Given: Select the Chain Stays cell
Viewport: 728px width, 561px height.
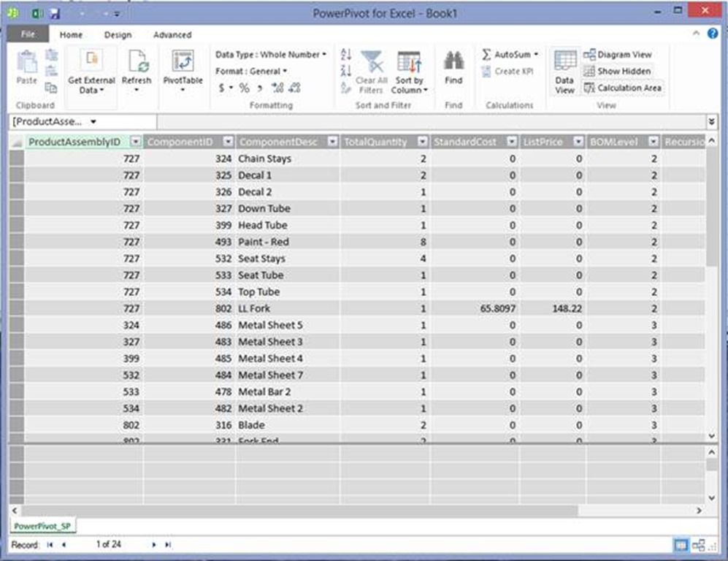Looking at the screenshot, I should (288, 159).
